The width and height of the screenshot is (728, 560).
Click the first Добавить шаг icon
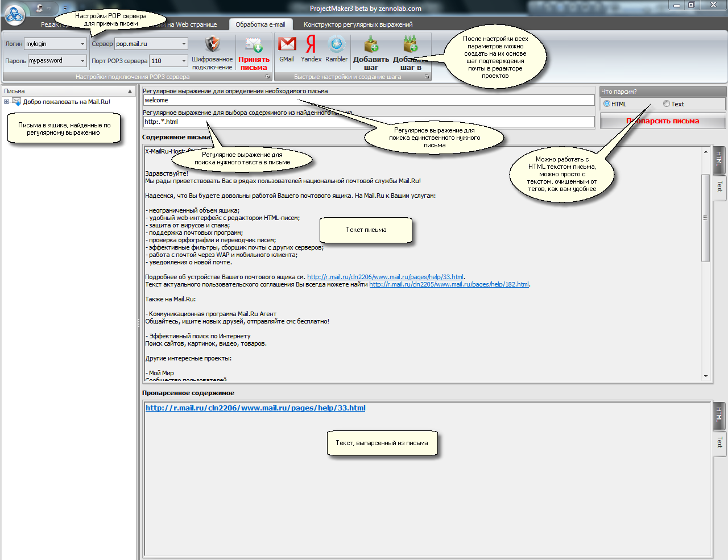371,45
